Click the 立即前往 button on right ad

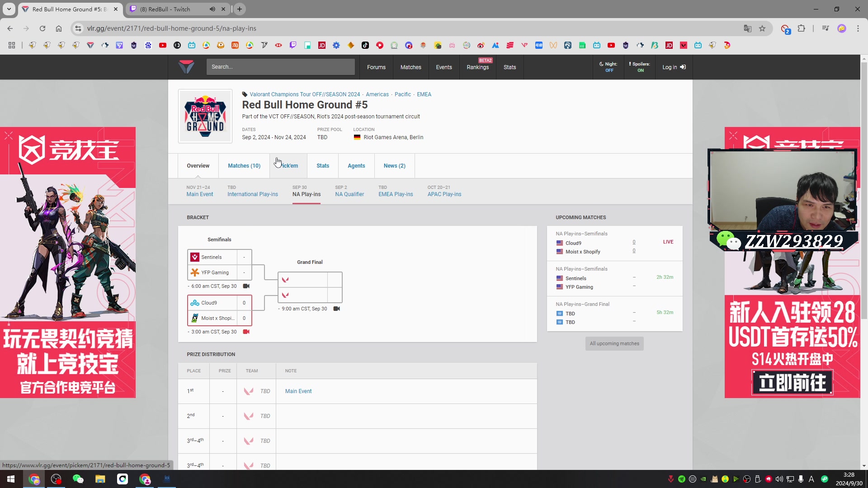click(792, 382)
